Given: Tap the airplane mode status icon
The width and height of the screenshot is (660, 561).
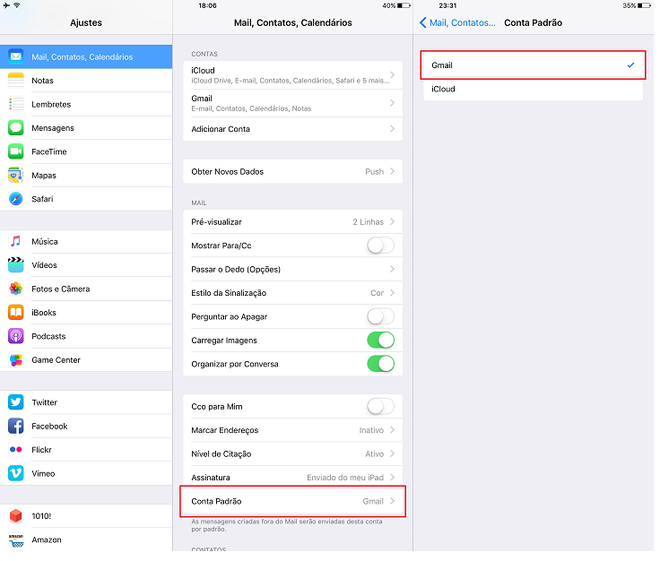Looking at the screenshot, I should point(6,5).
